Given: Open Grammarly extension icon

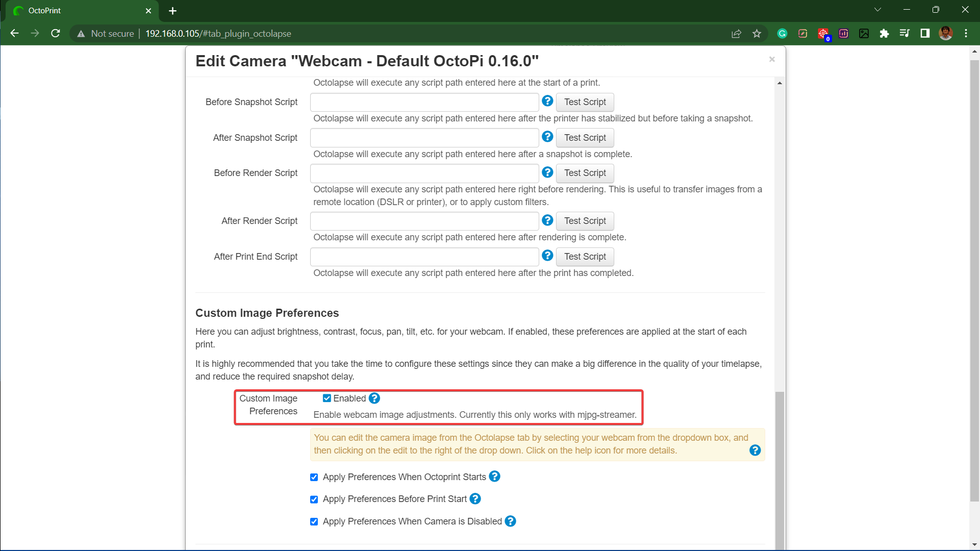Looking at the screenshot, I should pos(782,34).
